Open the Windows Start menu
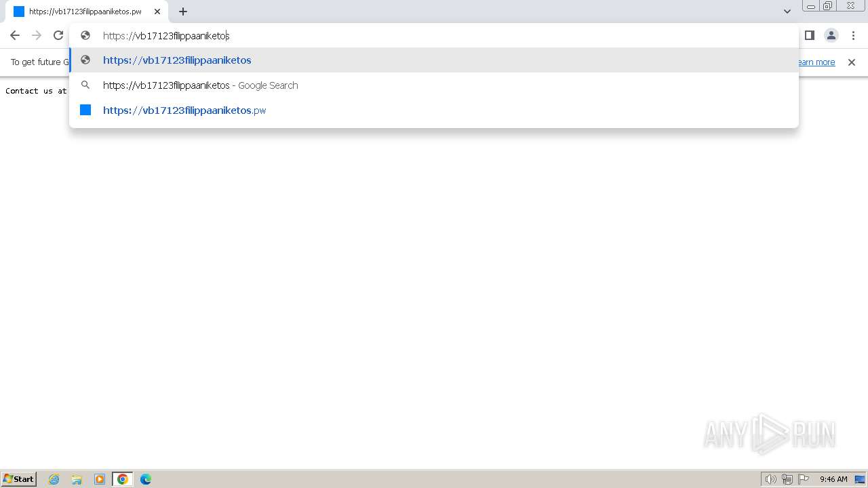Viewport: 868px width, 488px height. pyautogui.click(x=19, y=479)
